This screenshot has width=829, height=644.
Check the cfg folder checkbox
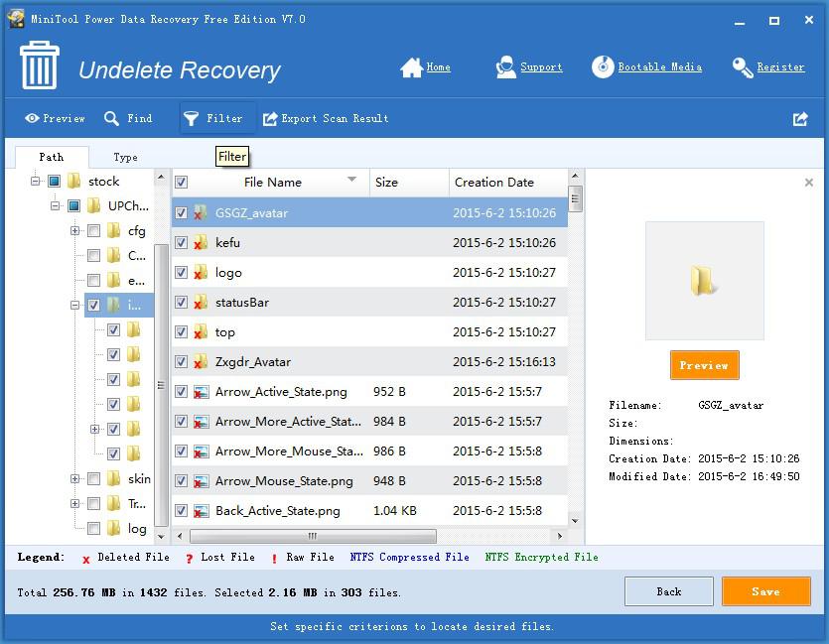tap(93, 230)
